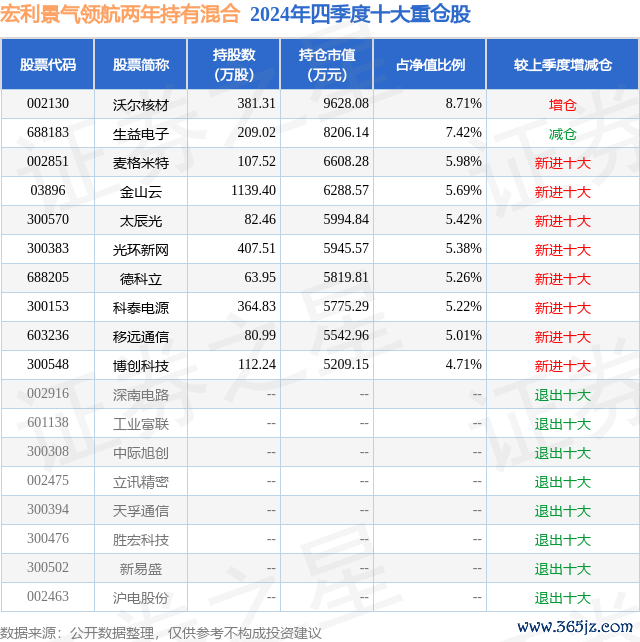
Task: Select stock code 300502
Action: [48, 569]
